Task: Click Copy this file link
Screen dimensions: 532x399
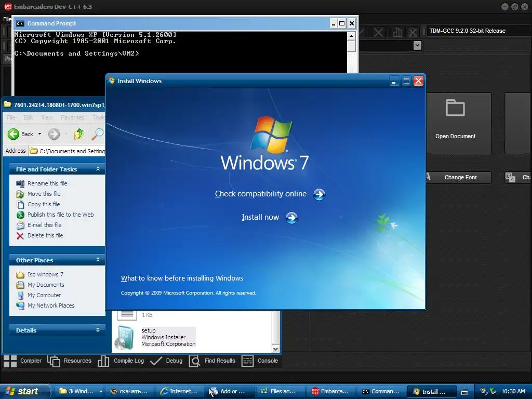Action: coord(44,204)
